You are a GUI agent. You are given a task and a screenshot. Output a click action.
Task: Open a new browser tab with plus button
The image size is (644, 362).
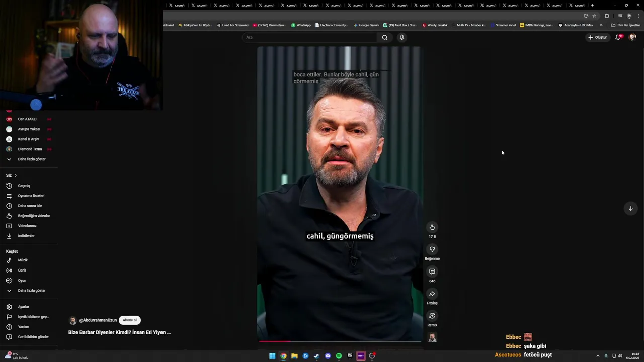592,5
